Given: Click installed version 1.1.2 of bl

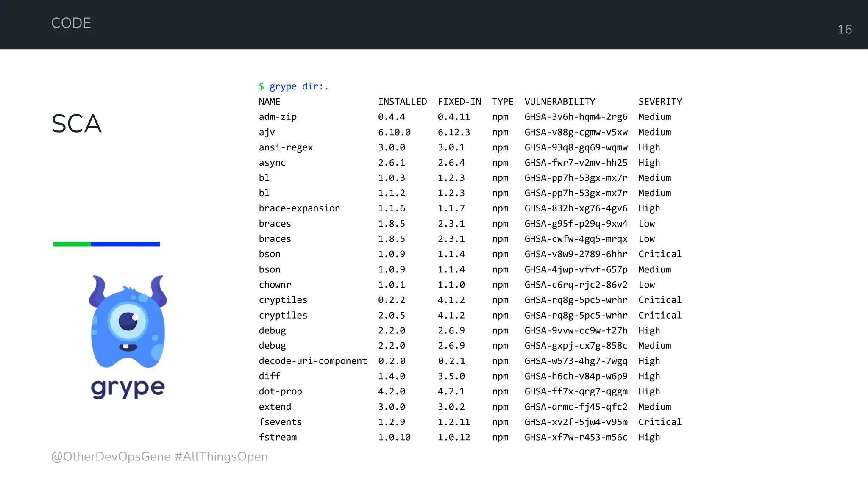Looking at the screenshot, I should click(x=392, y=193).
